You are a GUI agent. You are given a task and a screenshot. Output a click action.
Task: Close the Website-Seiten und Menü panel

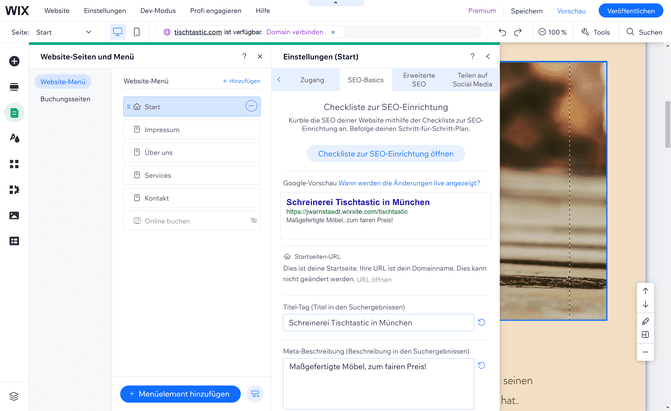260,56
